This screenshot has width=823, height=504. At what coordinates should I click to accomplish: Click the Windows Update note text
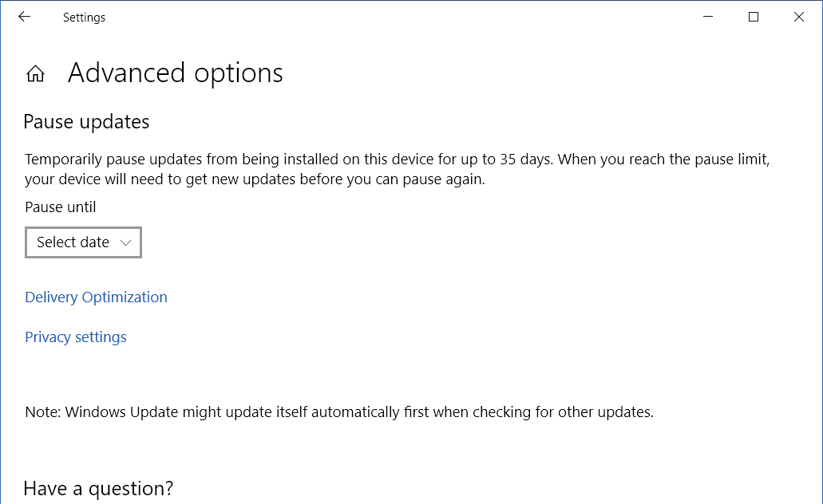coord(339,412)
